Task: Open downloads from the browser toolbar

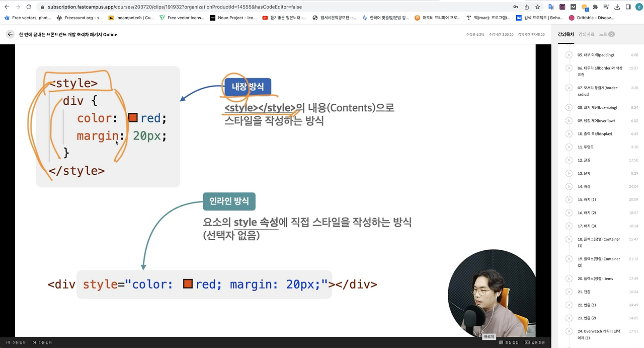Action: (617, 7)
